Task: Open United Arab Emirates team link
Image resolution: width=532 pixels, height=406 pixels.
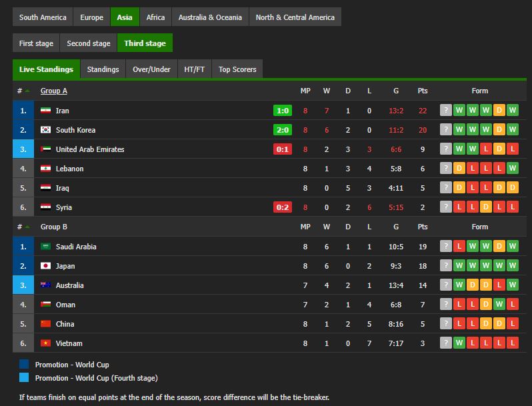Action: tap(90, 149)
